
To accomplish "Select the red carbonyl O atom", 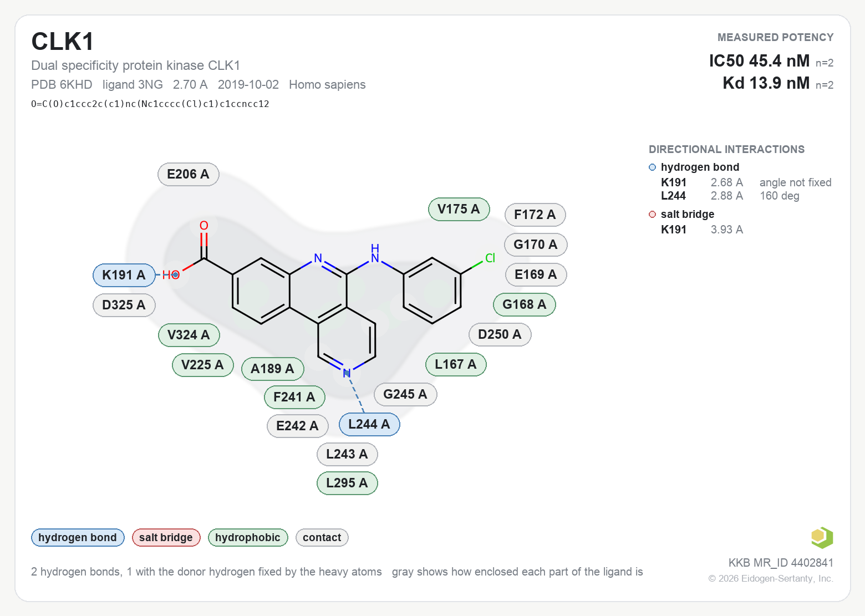I will (204, 226).
